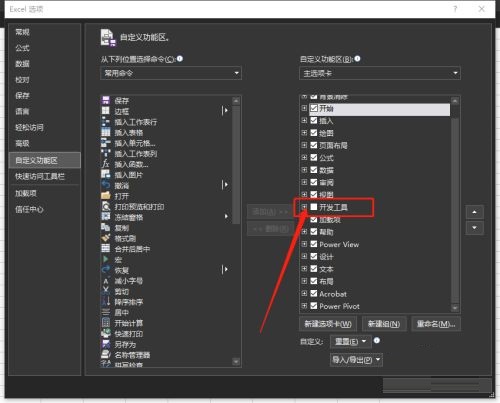Select the 恢复 (Redo) command icon
The width and height of the screenshot is (500, 403).
106,270
